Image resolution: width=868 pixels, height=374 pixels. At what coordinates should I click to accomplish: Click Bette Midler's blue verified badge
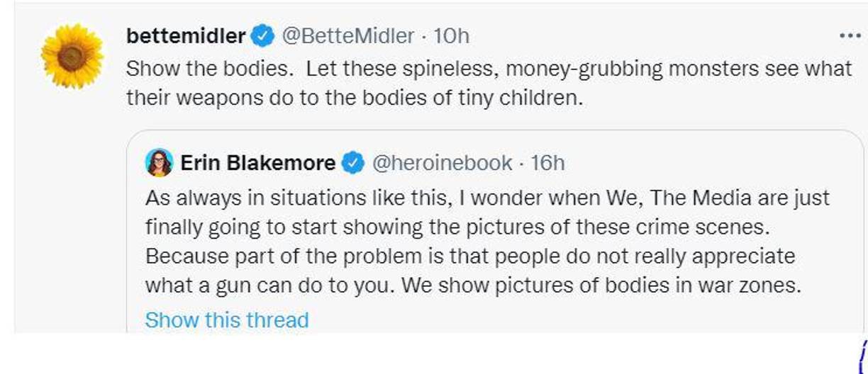pyautogui.click(x=264, y=36)
